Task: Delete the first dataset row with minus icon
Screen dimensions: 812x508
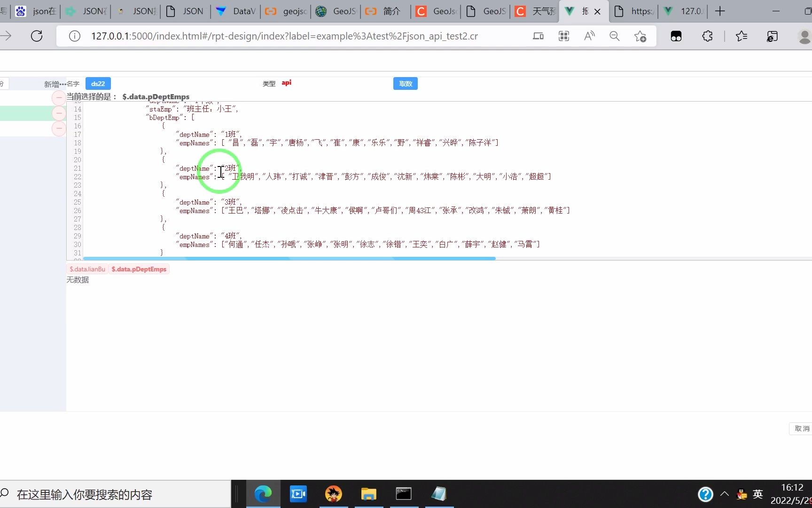Action: [59, 98]
